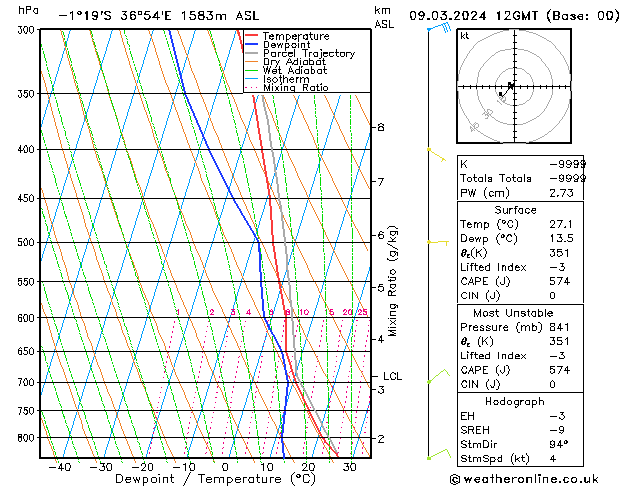
Task: Click the 'Totals Totals' row label
Action: [x=496, y=178]
